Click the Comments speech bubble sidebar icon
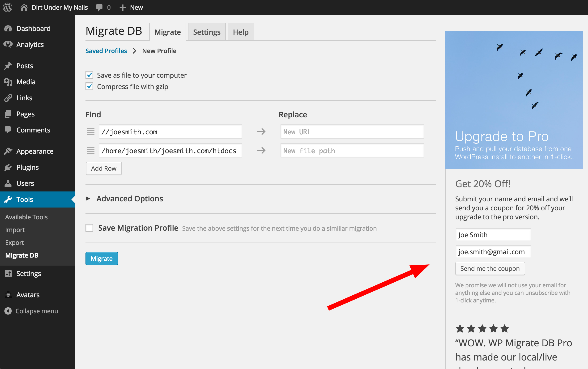The height and width of the screenshot is (369, 588). (x=8, y=130)
